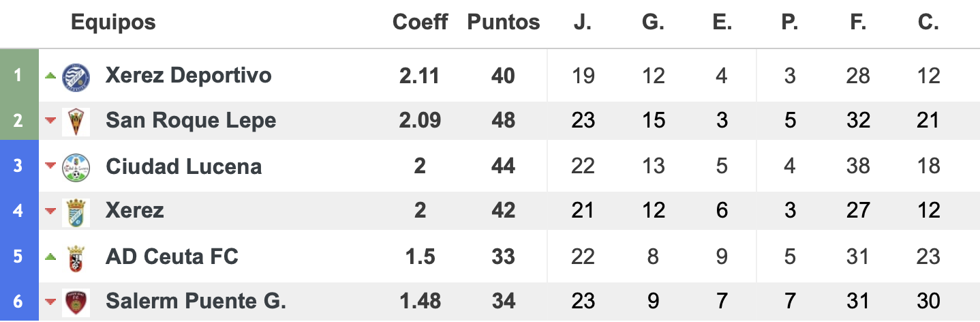The image size is (980, 322).
Task: Click red down arrow beside Ciudad Lucena
Action: 50,166
